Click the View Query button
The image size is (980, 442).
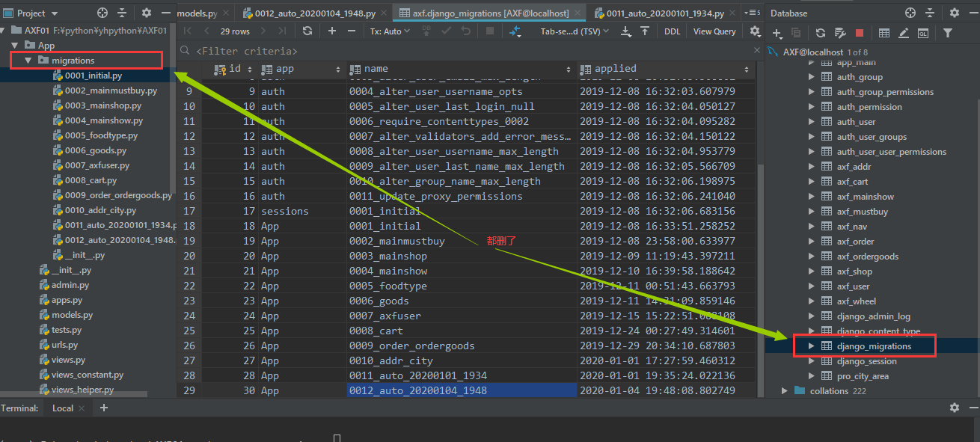coord(713,32)
